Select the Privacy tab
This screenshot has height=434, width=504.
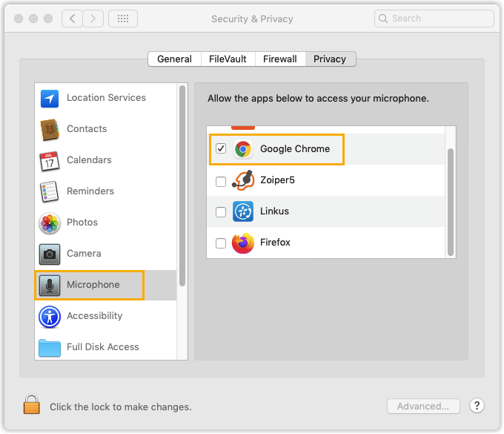coord(330,59)
